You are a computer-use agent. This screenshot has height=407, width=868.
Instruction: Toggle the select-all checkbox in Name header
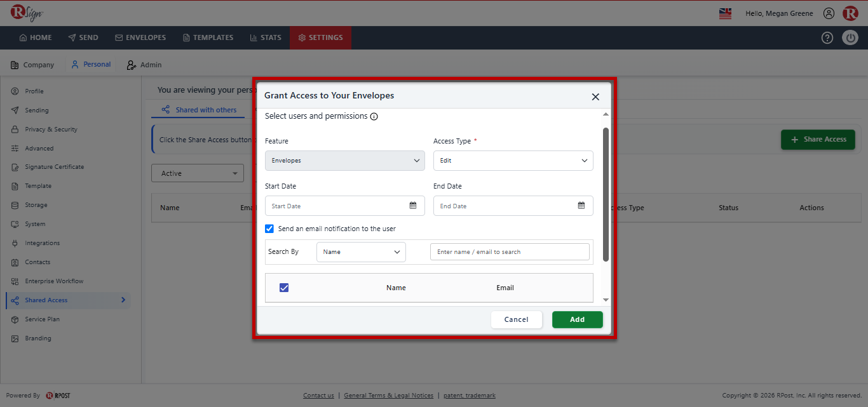284,288
